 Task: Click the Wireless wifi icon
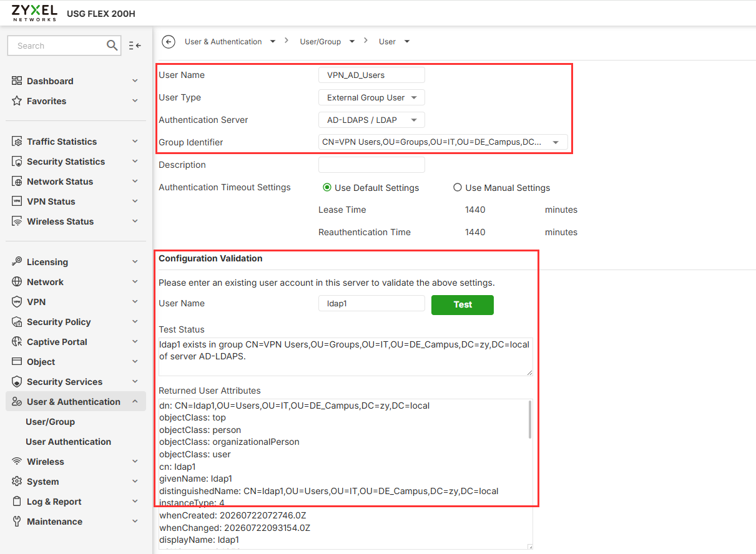(17, 462)
